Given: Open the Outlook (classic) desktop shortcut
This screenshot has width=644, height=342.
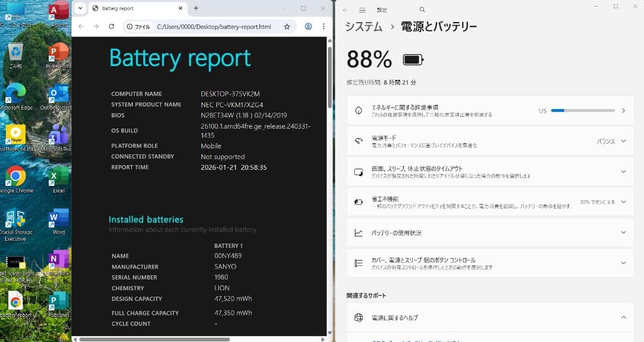Looking at the screenshot, I should (57, 97).
